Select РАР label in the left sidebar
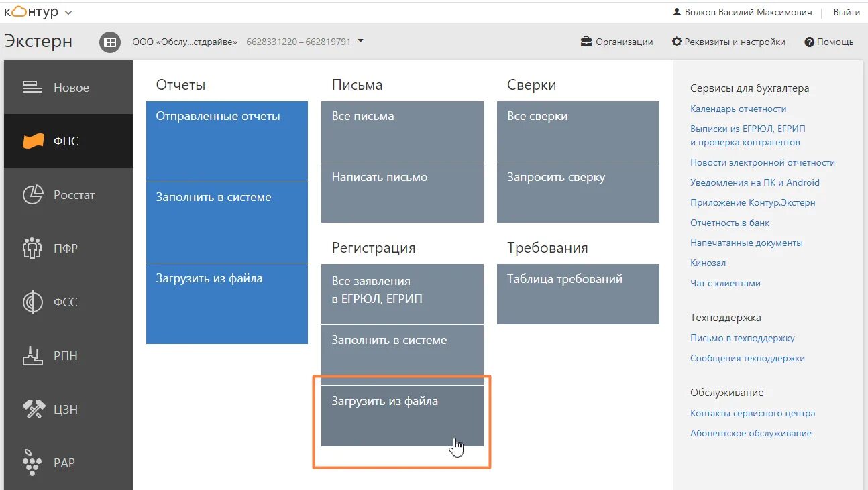 pos(64,463)
